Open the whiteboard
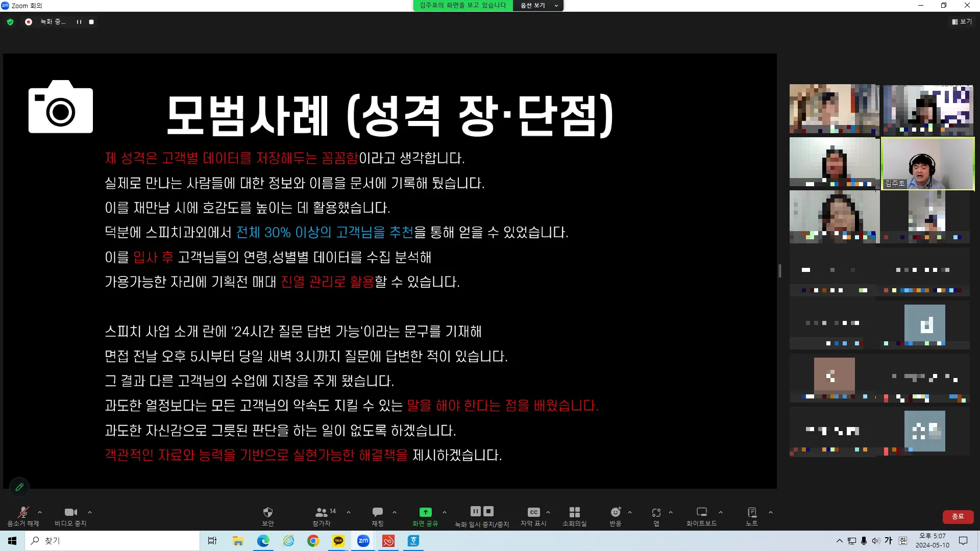Viewport: 980px width, 551px height. (x=701, y=515)
